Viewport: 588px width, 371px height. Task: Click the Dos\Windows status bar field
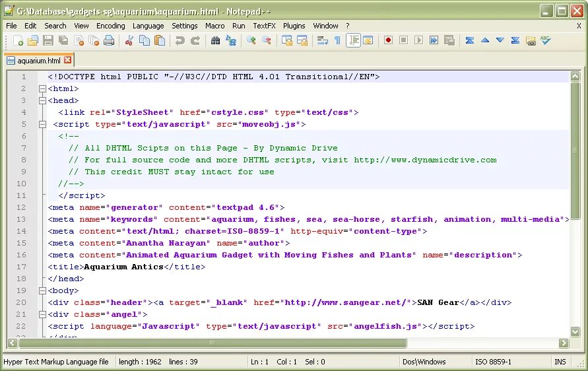[424, 362]
